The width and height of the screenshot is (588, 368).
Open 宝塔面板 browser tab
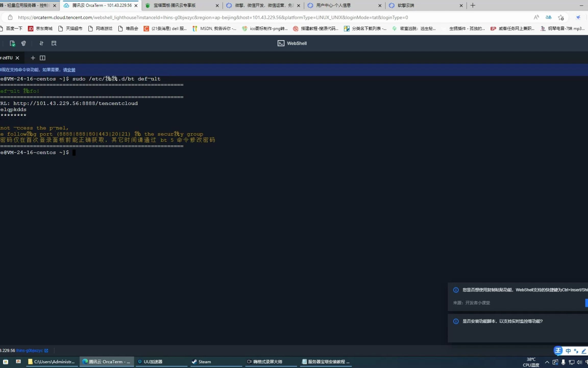click(x=177, y=5)
